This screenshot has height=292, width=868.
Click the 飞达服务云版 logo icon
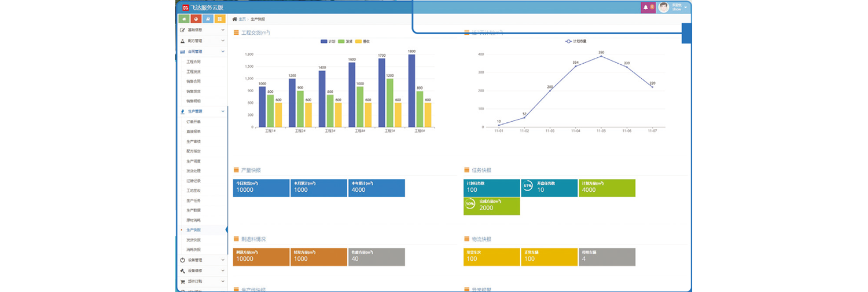(x=186, y=8)
